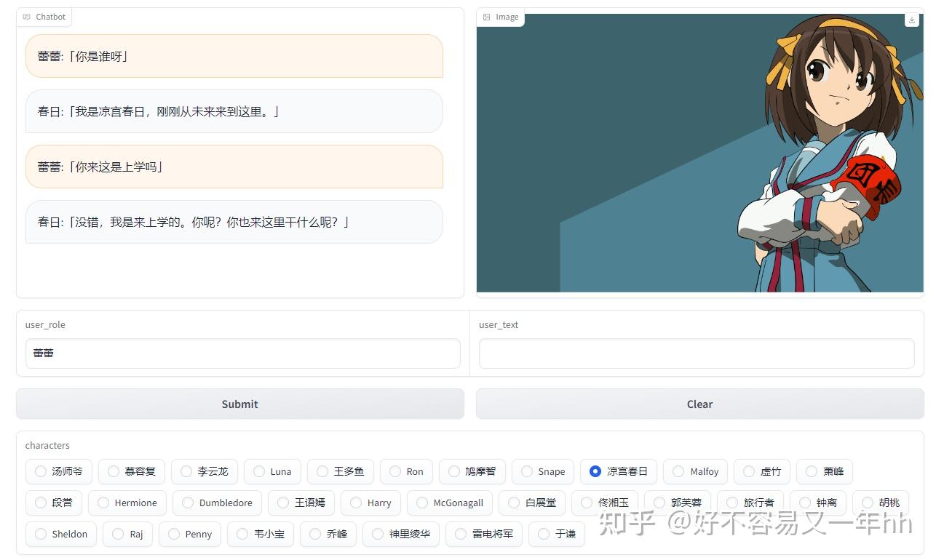The width and height of the screenshot is (936, 560).
Task: Click the user_role input containing 蕾蕾
Action: click(243, 353)
